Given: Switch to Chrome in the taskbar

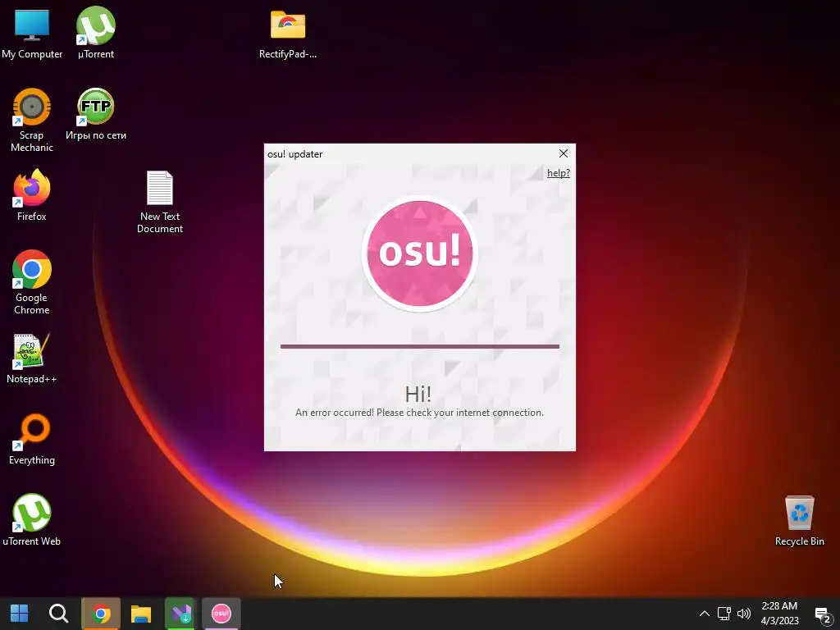Looking at the screenshot, I should pyautogui.click(x=101, y=614).
